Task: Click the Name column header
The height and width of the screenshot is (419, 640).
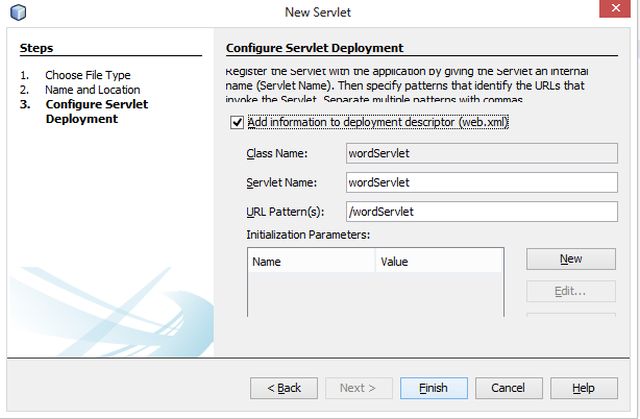Action: point(310,261)
